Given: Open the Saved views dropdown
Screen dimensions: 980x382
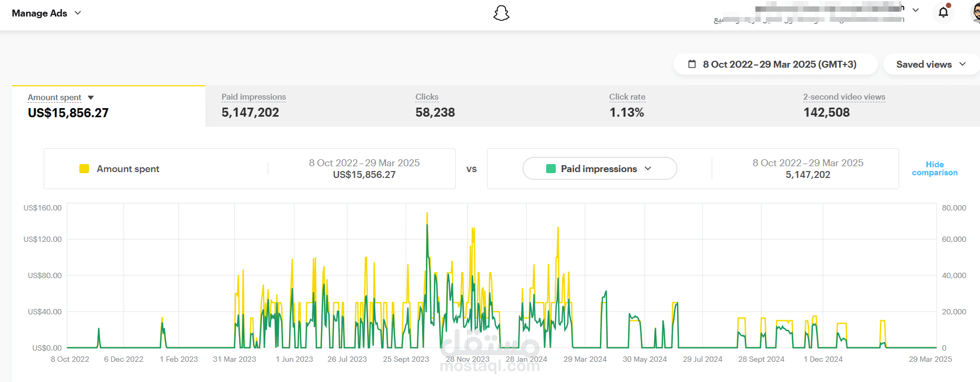Looking at the screenshot, I should tap(931, 64).
